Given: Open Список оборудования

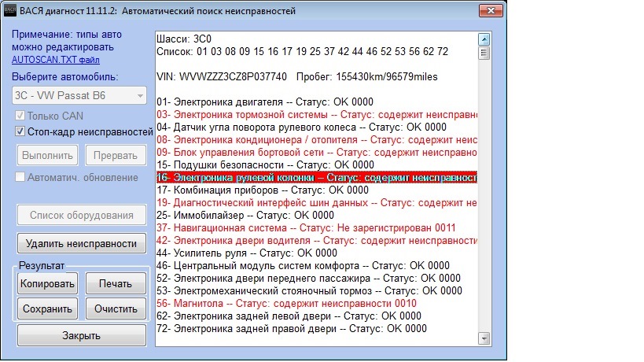Looking at the screenshot, I should tap(81, 215).
